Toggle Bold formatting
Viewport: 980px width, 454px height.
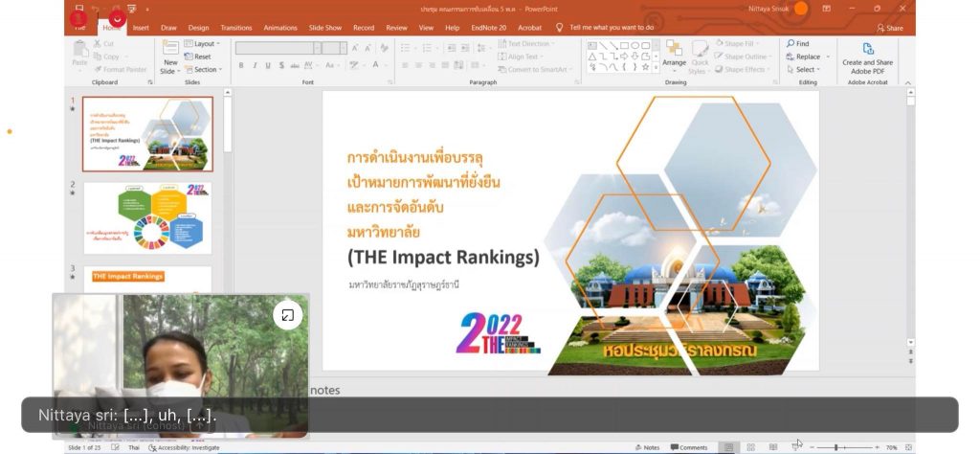(x=241, y=65)
